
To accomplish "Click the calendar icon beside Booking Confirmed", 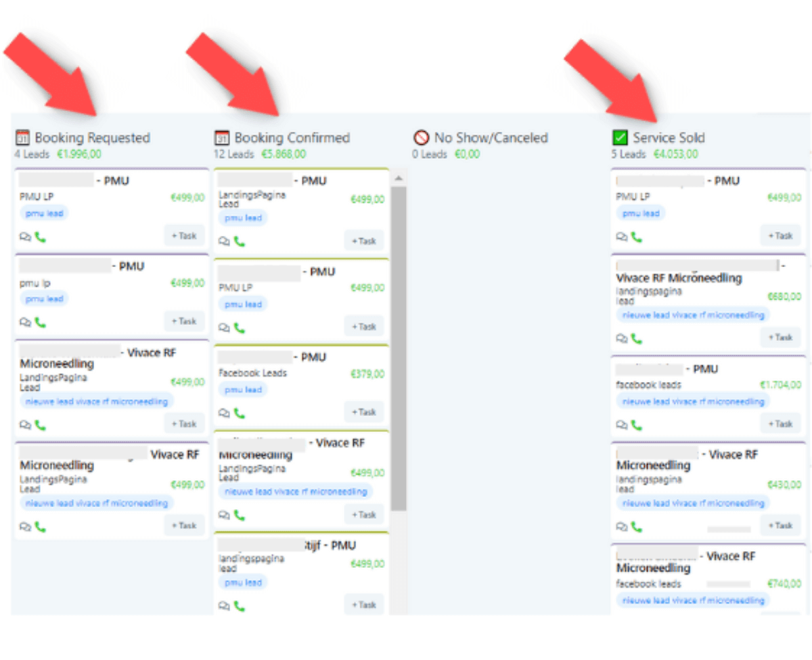I will point(222,138).
